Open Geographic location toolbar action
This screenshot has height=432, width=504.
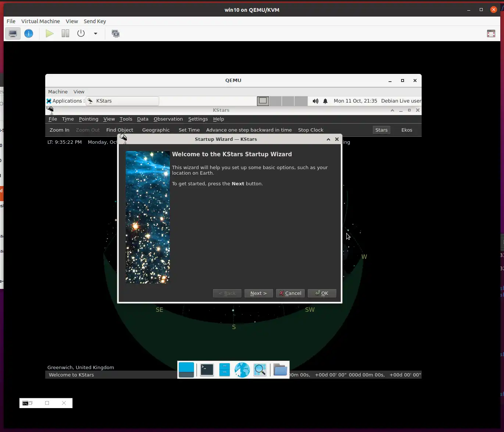point(156,130)
